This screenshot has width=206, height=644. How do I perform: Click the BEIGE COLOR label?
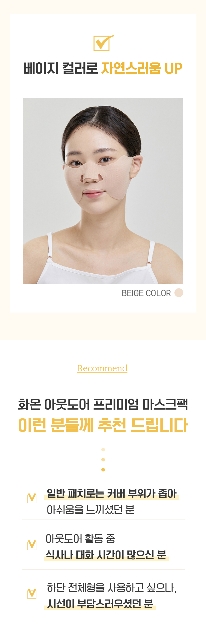[146, 293]
